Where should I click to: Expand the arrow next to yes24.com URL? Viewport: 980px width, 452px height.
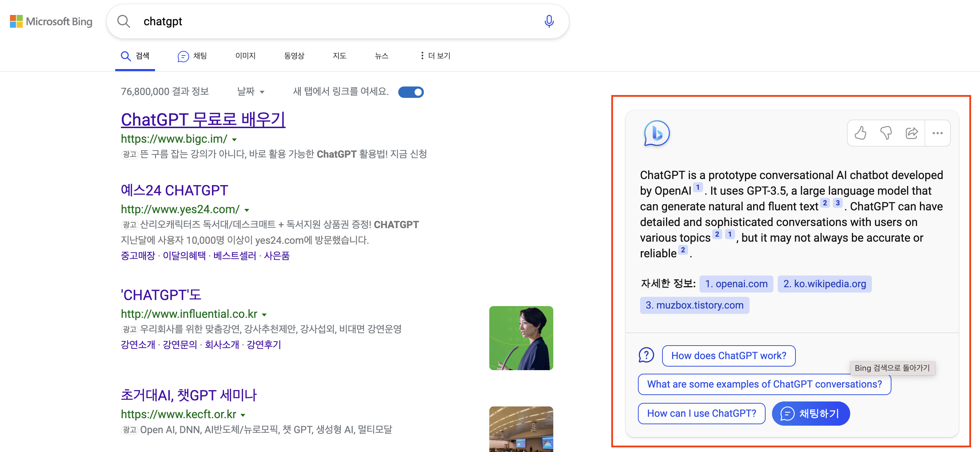pyautogui.click(x=246, y=210)
